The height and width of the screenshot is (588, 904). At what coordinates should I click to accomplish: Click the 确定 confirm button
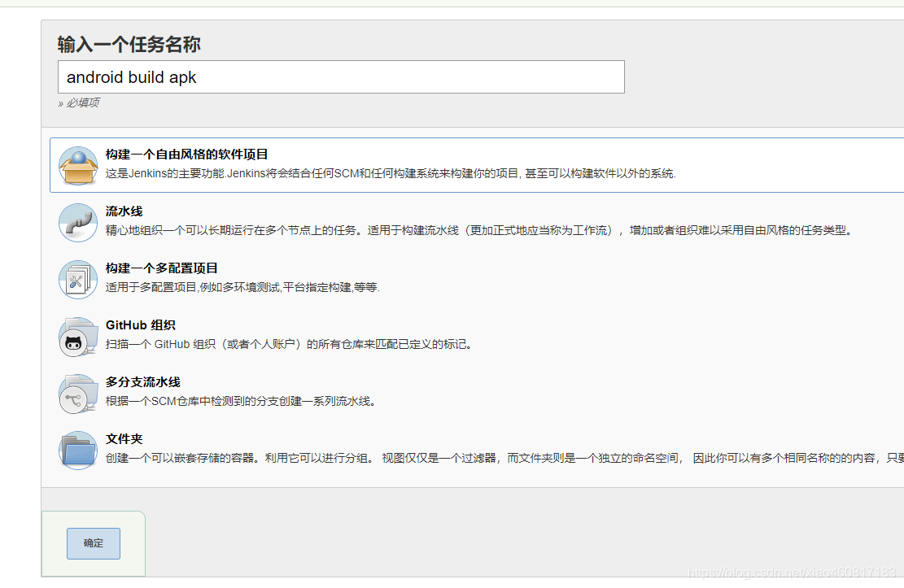coord(94,543)
